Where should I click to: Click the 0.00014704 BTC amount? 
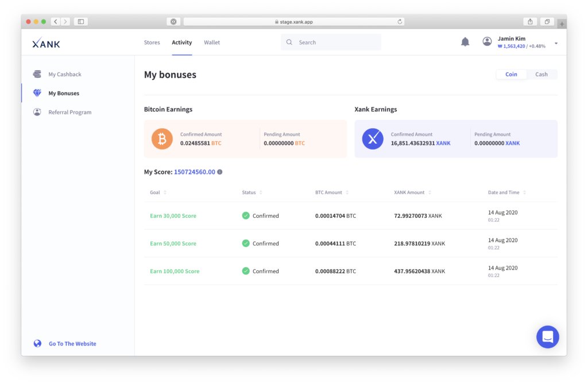click(x=335, y=216)
